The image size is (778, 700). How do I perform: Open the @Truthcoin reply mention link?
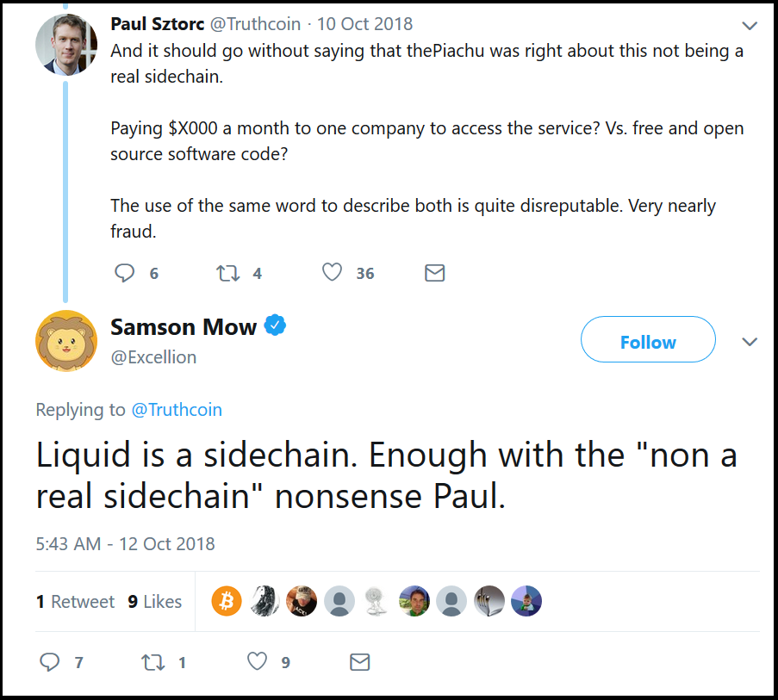point(177,410)
